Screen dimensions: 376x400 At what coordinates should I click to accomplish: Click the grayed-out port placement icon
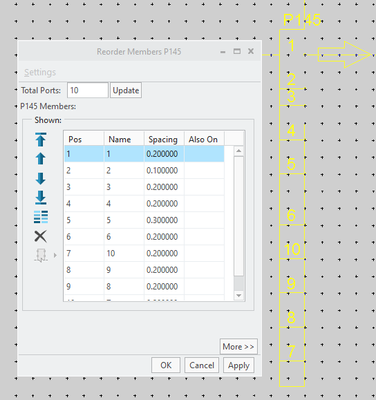pyautogui.click(x=41, y=255)
